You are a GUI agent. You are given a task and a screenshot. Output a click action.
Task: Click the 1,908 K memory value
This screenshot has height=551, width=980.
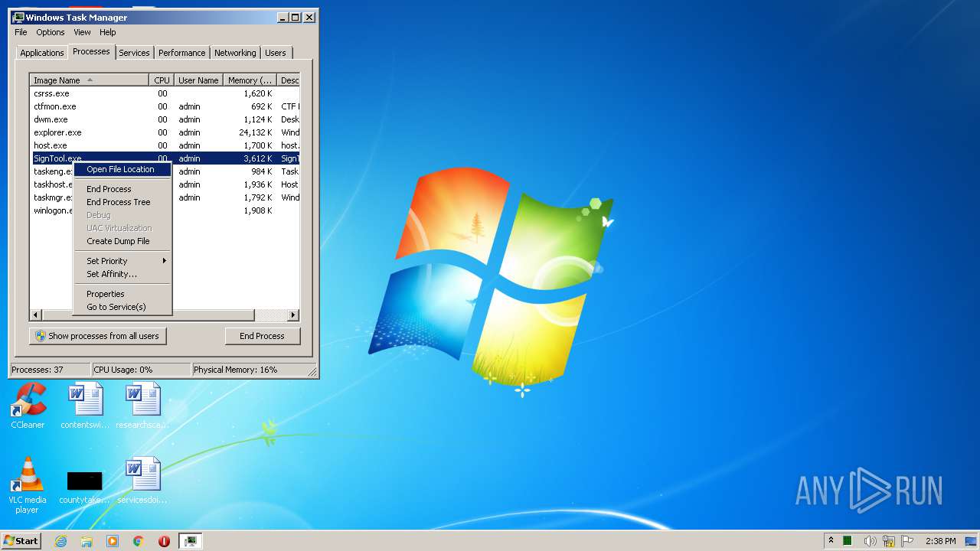pos(258,210)
